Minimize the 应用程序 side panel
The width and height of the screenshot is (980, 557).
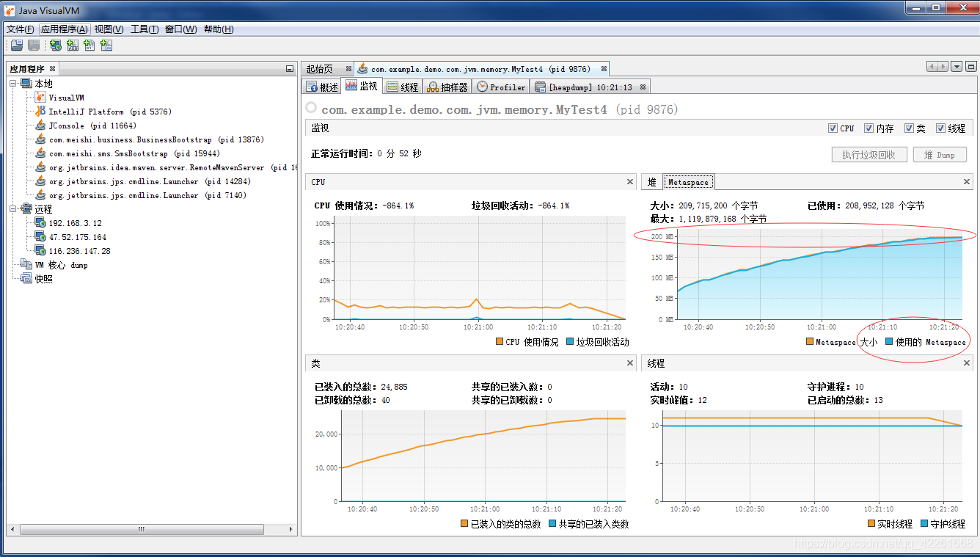[x=290, y=69]
